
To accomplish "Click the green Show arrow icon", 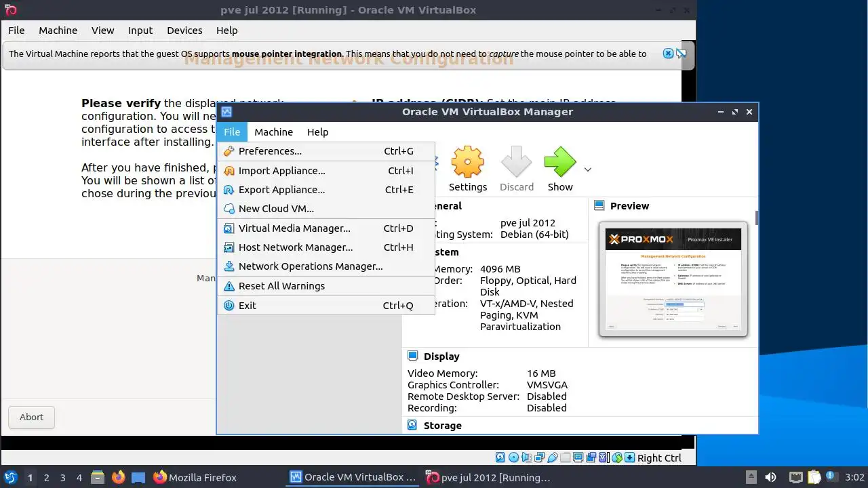I will pos(560,163).
